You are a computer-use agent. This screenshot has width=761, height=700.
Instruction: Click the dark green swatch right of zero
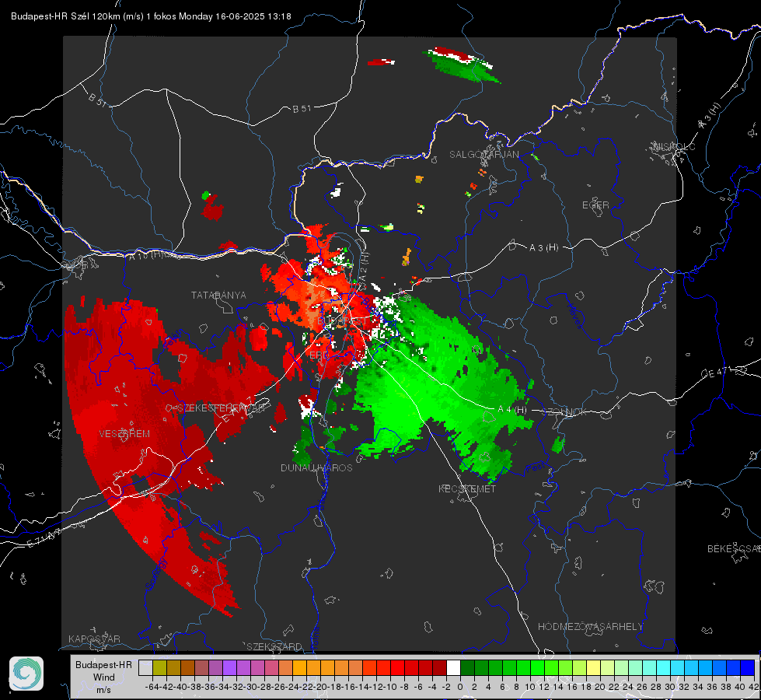click(467, 667)
